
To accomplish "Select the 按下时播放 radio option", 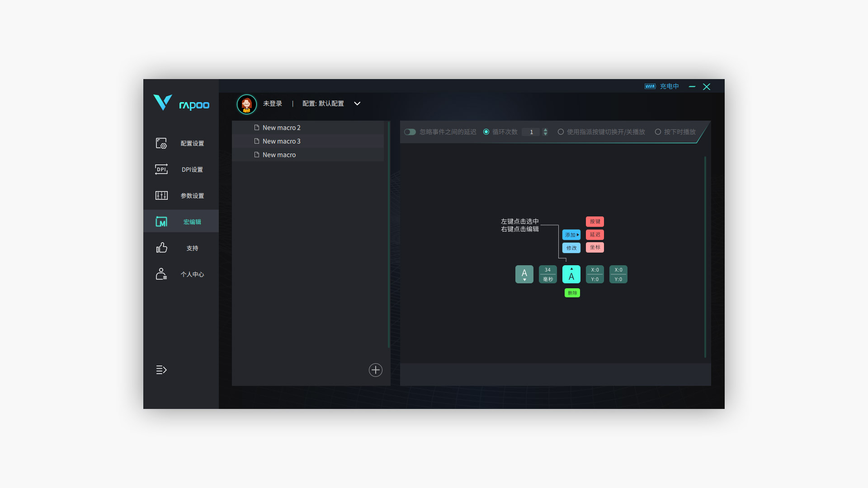I will [658, 132].
